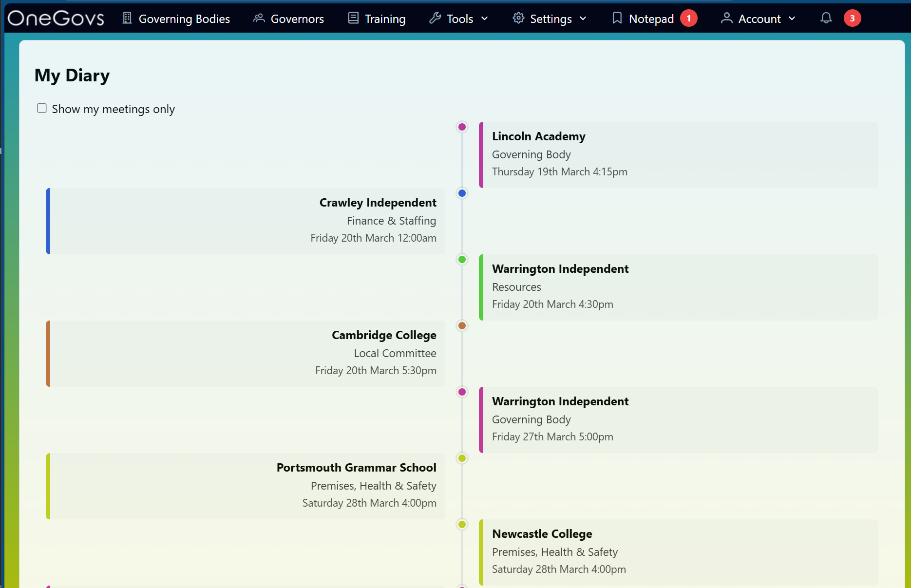Expand the Settings dropdown chevron
The width and height of the screenshot is (911, 588).
click(583, 19)
